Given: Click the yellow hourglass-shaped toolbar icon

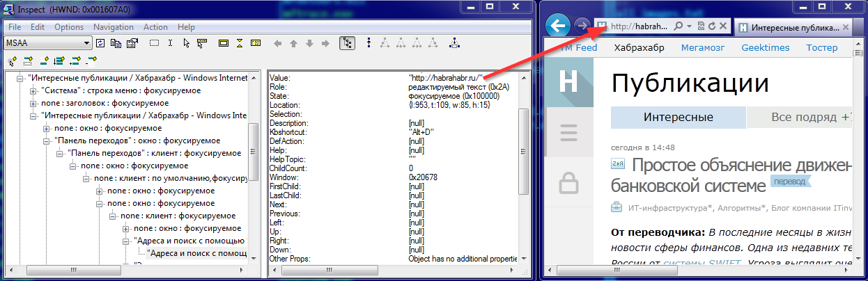Looking at the screenshot, I should click(240, 43).
